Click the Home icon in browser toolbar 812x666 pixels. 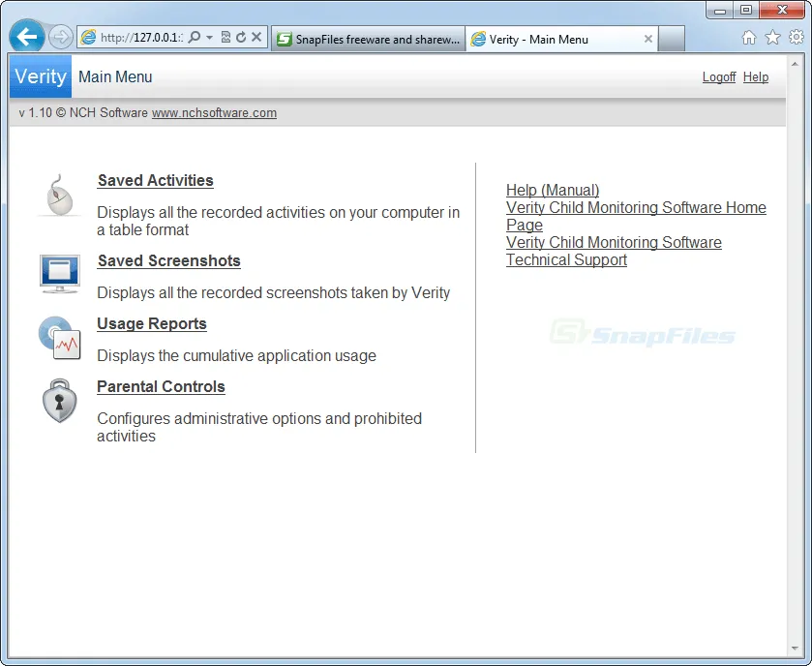(x=749, y=38)
